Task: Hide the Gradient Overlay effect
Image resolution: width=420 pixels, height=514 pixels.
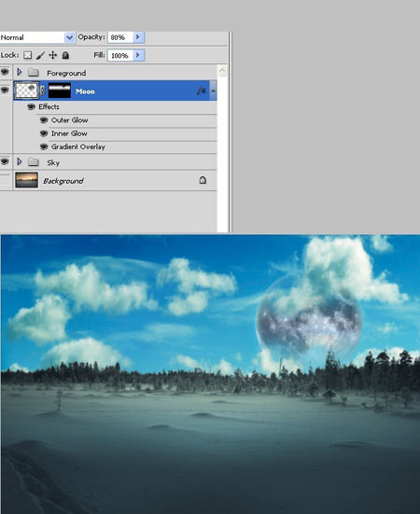Action: pos(44,146)
